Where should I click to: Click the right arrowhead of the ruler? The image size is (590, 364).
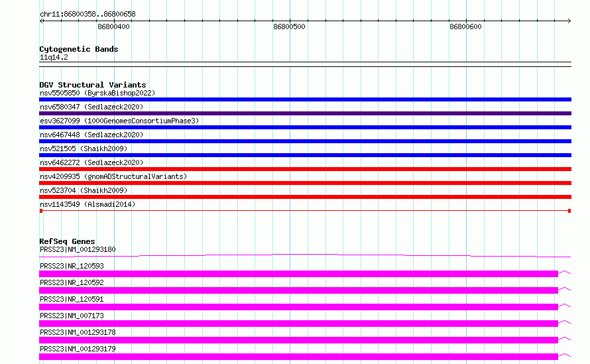point(569,21)
